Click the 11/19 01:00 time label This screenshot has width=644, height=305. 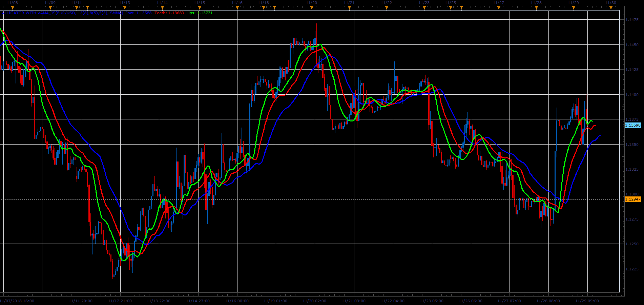[x=275, y=301]
